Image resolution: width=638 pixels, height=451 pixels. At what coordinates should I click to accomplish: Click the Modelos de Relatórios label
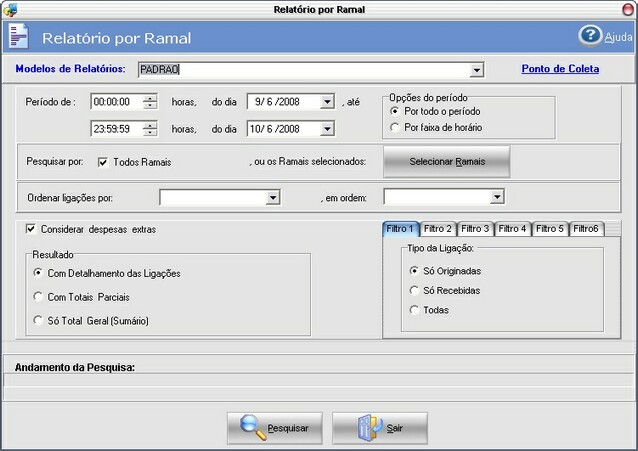click(70, 69)
